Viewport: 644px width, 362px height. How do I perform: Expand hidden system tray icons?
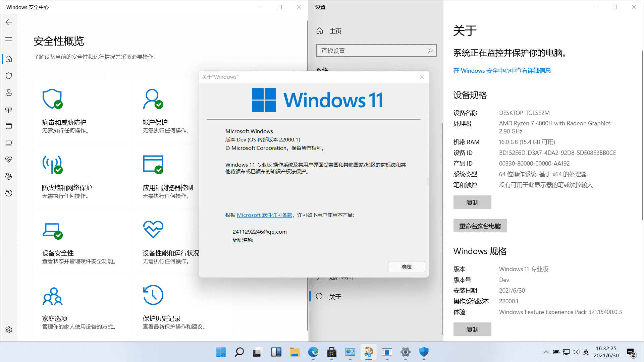(546, 352)
